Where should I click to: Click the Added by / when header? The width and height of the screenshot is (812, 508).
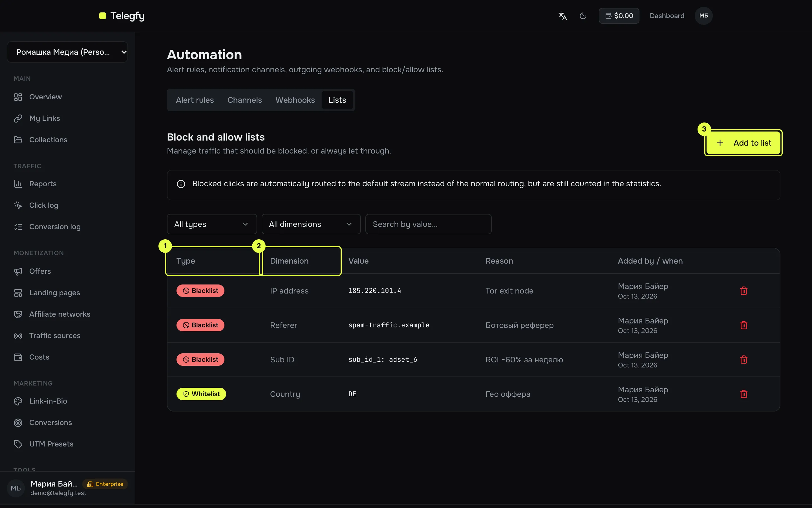point(650,261)
